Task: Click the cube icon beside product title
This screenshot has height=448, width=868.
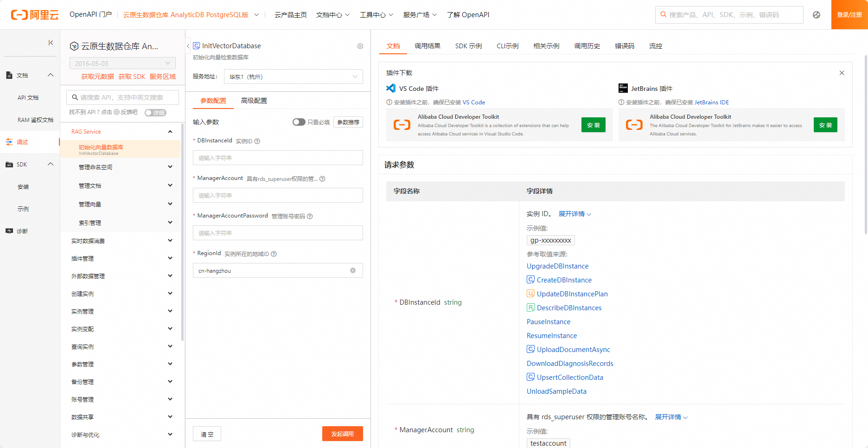Action: point(74,46)
